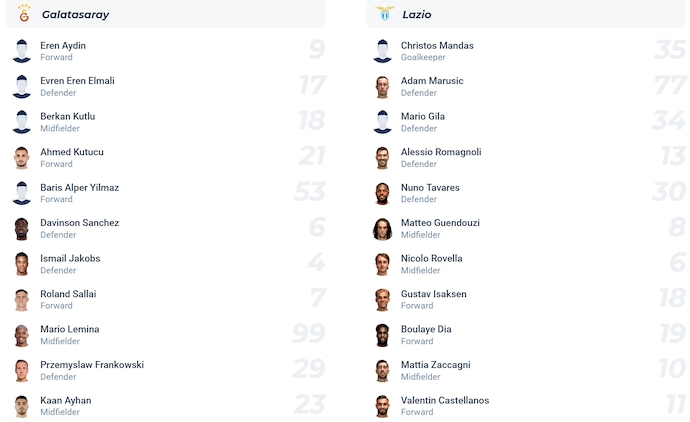Open Roland Sallai's player name link
The width and height of the screenshot is (690, 422).
click(x=68, y=294)
